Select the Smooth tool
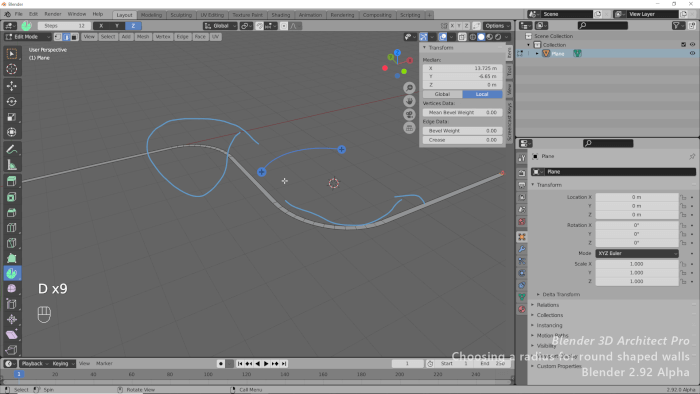 point(12,289)
